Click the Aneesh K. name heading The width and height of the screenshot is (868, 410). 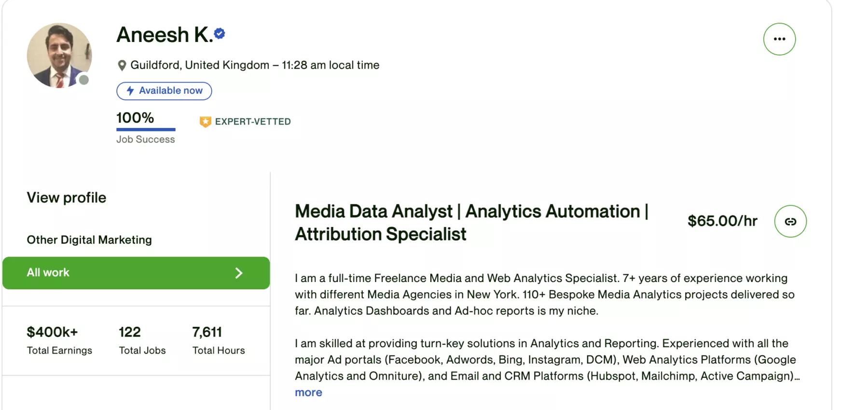point(164,35)
